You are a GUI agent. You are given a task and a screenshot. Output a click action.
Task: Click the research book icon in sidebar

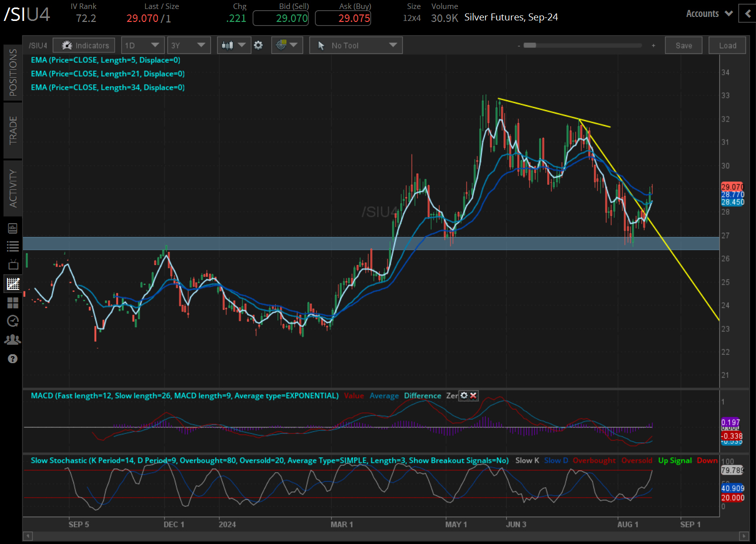pos(12,228)
